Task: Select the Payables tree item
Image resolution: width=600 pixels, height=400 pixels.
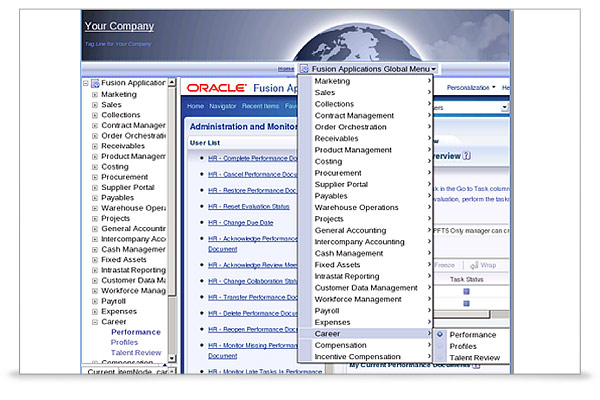Action: coord(117,198)
